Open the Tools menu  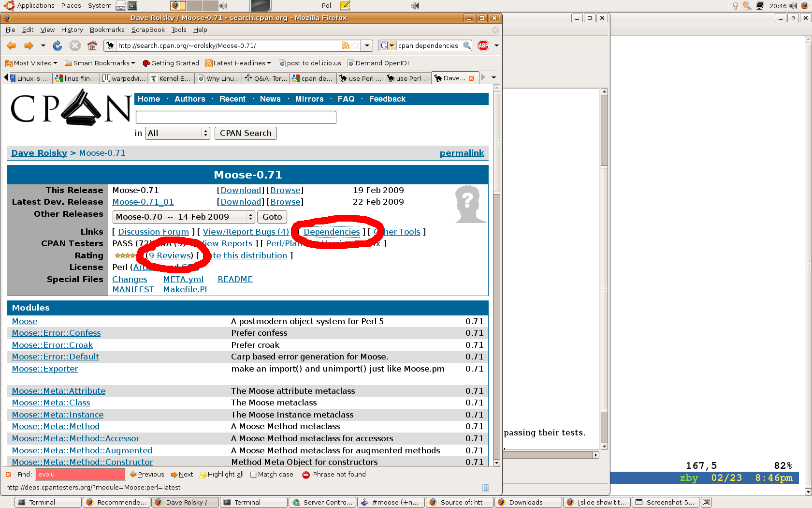(x=179, y=30)
